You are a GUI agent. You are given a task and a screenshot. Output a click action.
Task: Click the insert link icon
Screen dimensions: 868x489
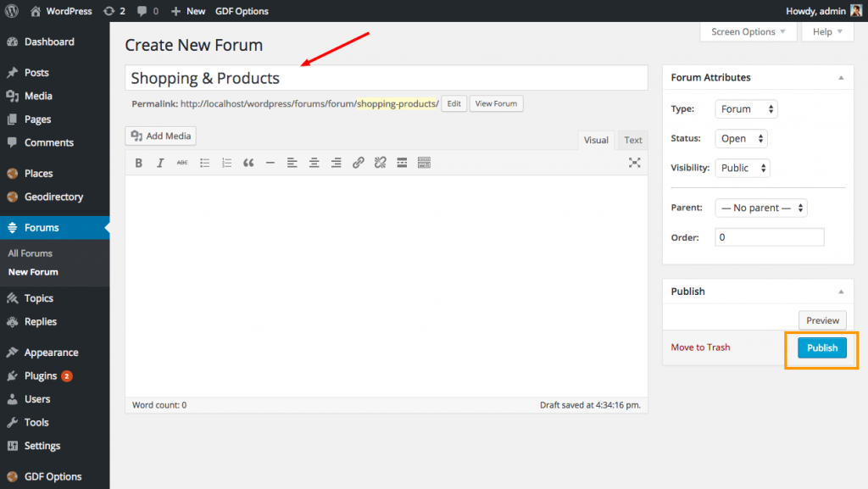click(359, 163)
